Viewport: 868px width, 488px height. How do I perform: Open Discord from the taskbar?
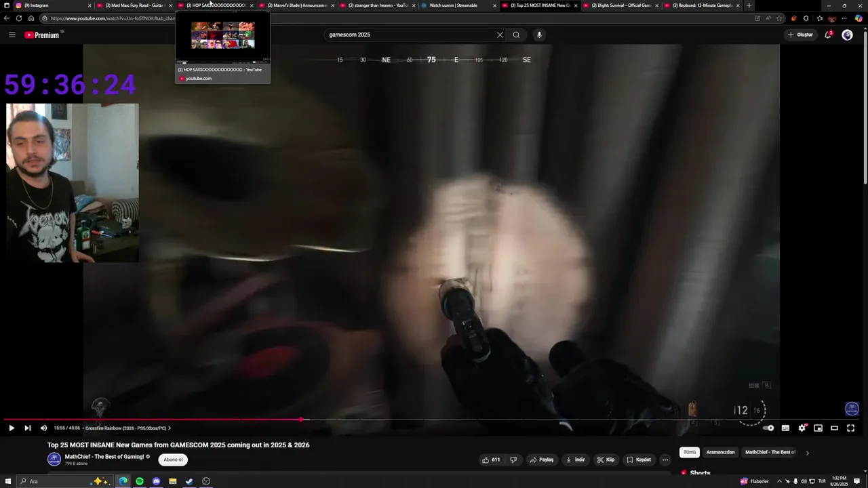156,481
